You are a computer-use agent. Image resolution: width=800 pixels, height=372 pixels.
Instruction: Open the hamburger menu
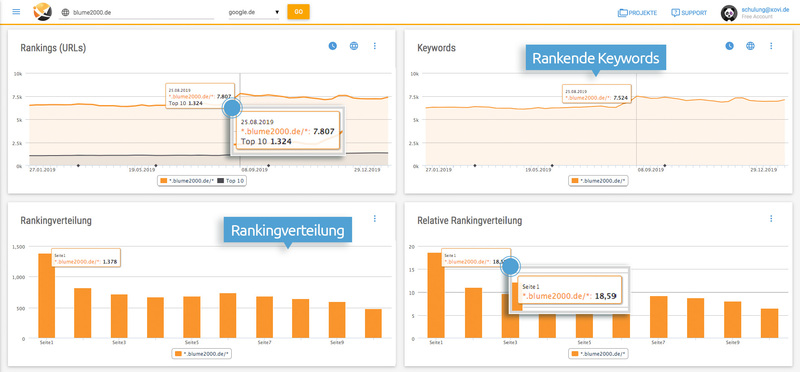pyautogui.click(x=16, y=11)
